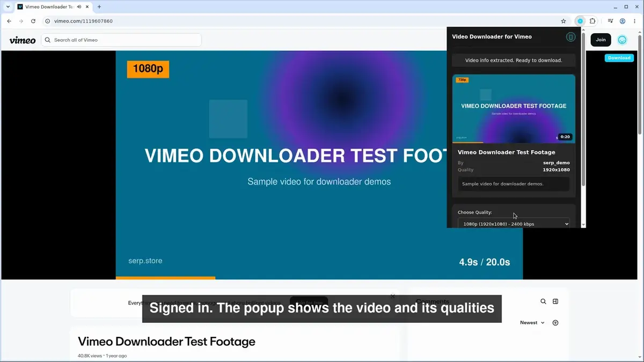Image resolution: width=644 pixels, height=362 pixels.
Task: Focus the Search all of Vimeo field
Action: [121, 40]
